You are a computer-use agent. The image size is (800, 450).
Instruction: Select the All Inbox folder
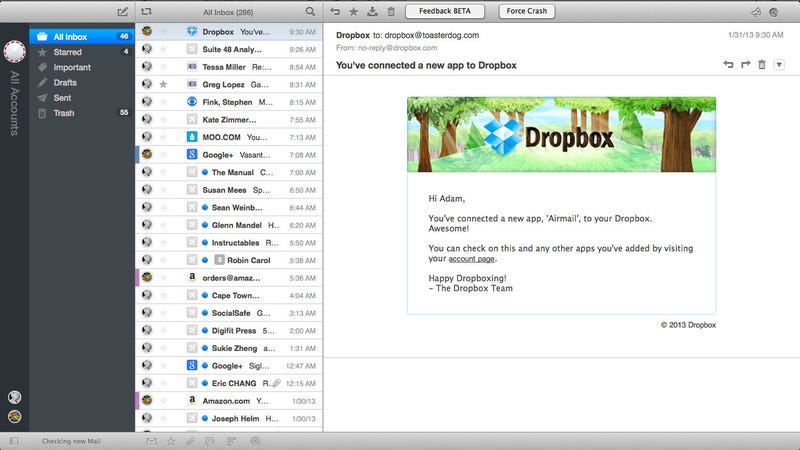click(x=82, y=37)
